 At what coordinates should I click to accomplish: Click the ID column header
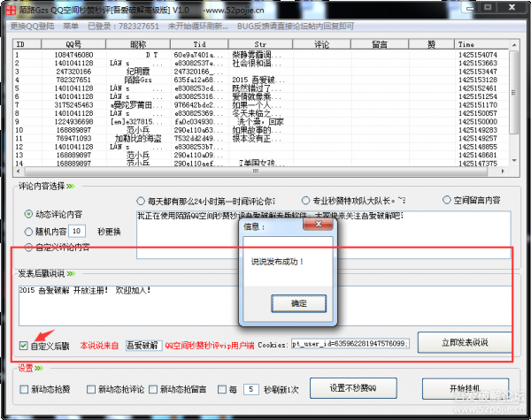click(x=27, y=44)
